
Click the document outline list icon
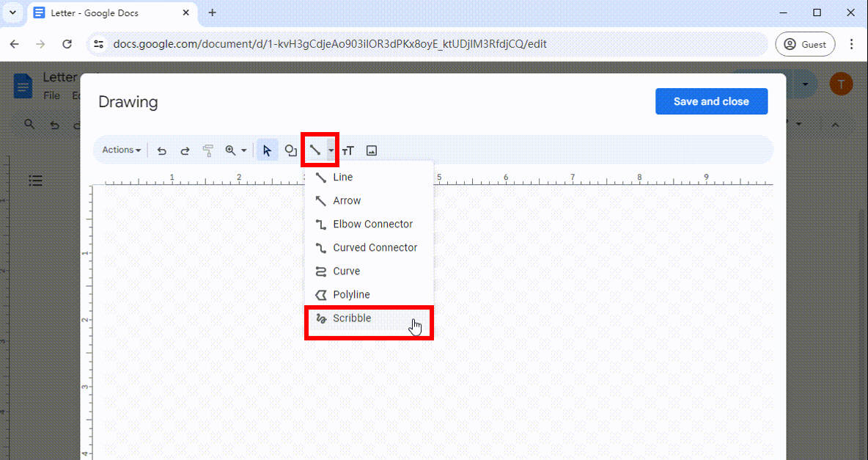click(x=35, y=180)
